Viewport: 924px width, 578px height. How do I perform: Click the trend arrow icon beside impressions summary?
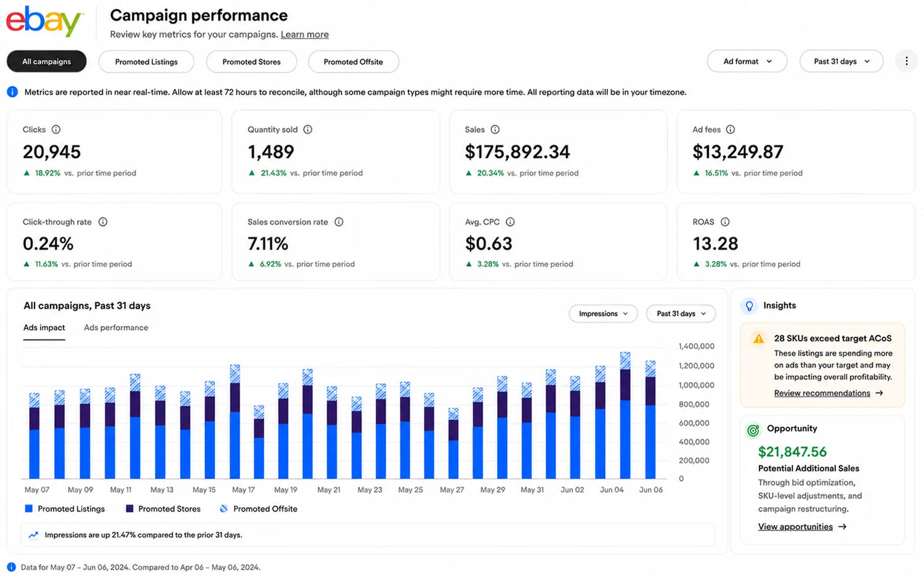pyautogui.click(x=33, y=535)
